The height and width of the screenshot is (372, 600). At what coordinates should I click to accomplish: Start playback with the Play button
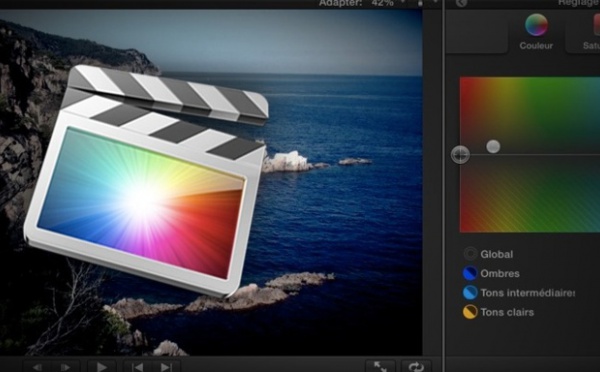point(102,367)
